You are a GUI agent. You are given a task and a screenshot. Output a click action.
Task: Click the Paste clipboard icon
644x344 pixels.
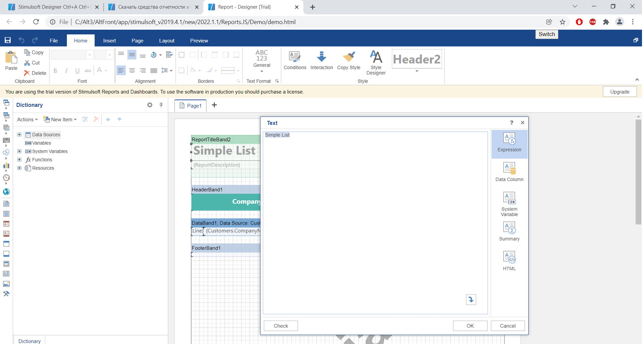tap(11, 57)
